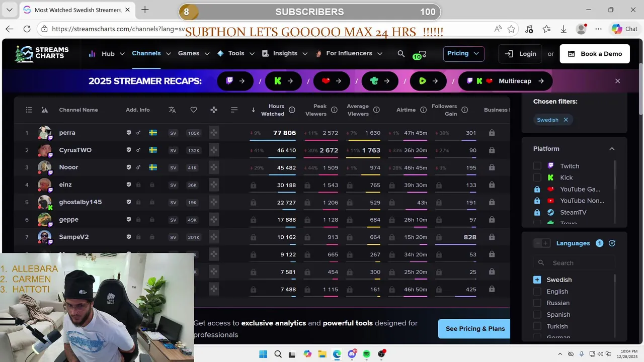Click the languages Search input field
This screenshot has width=644, height=362.
point(574,263)
